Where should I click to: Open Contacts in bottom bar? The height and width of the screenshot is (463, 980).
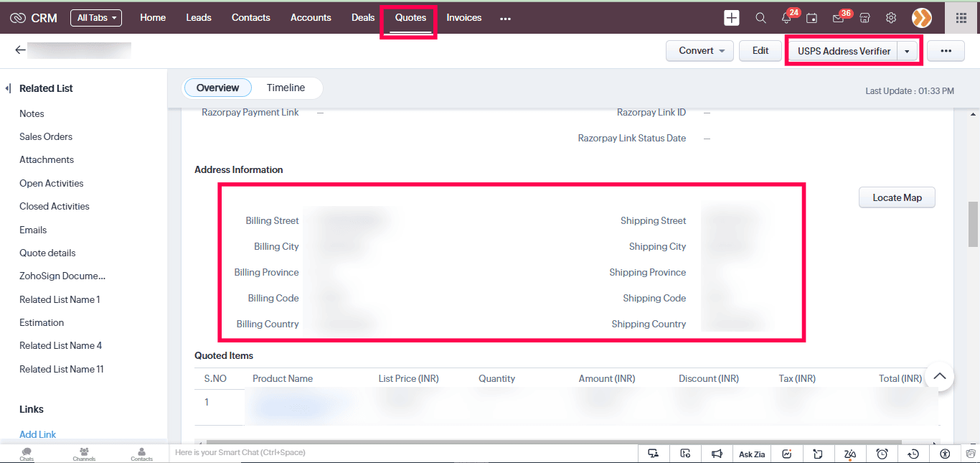coord(141,454)
